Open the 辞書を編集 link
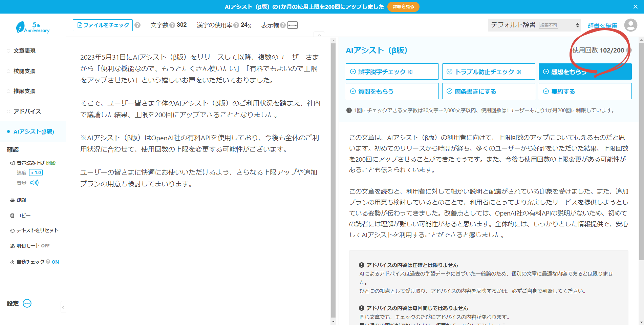 point(602,25)
